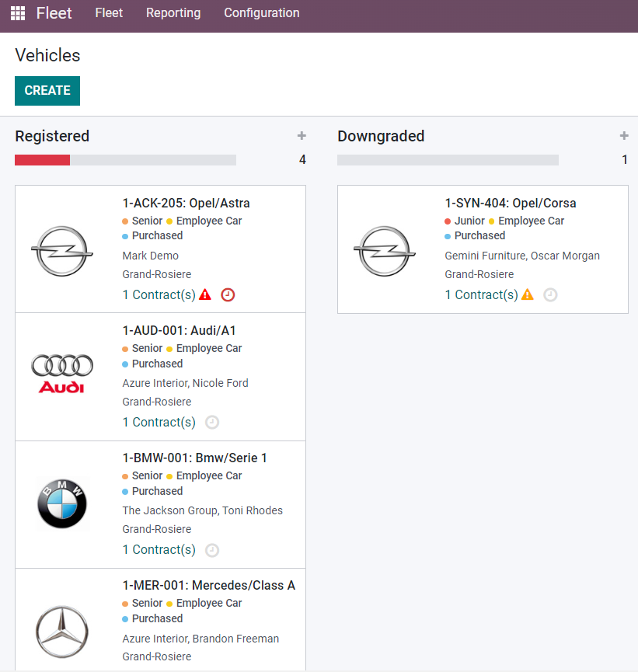Click Grand-Rosiere on the Bmw/Serie 1 card
Screen dimensions: 638x672
tap(157, 529)
